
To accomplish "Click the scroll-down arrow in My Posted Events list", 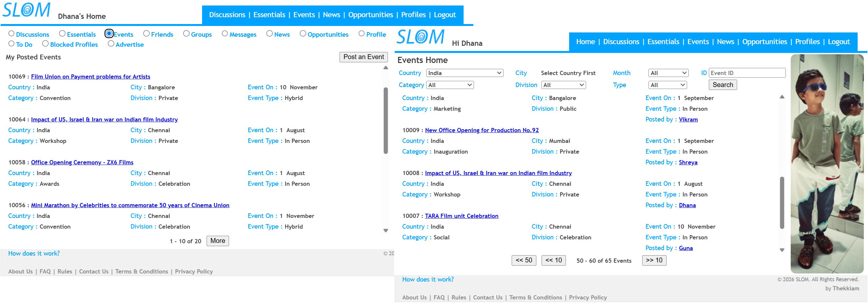I will [x=386, y=231].
